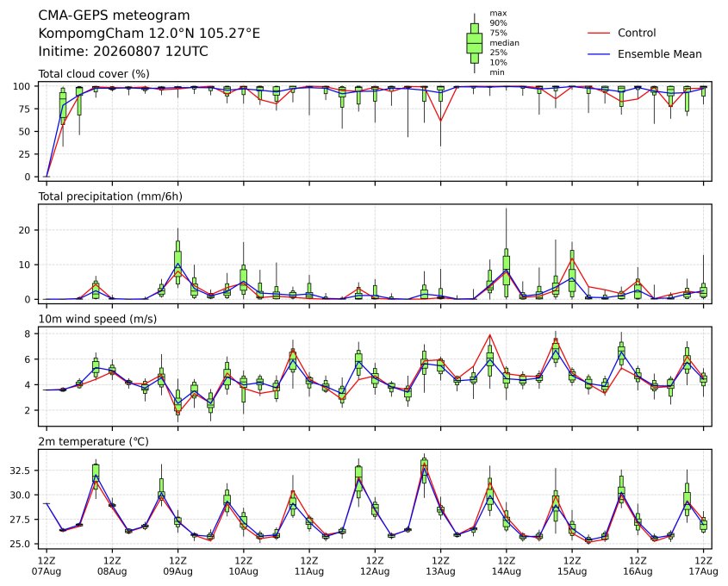728x586 pixels.
Task: Click the '2' tick on wind speed axis
Action: coord(28,410)
